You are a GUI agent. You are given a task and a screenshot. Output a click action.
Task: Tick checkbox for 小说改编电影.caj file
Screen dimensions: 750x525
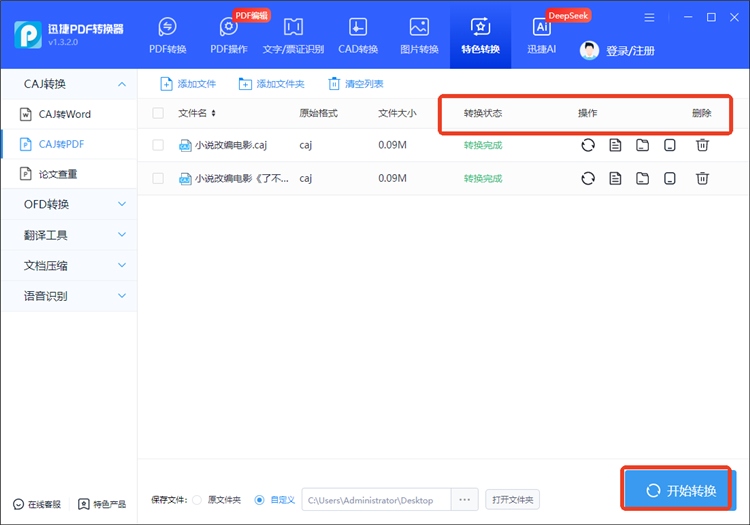tap(158, 145)
